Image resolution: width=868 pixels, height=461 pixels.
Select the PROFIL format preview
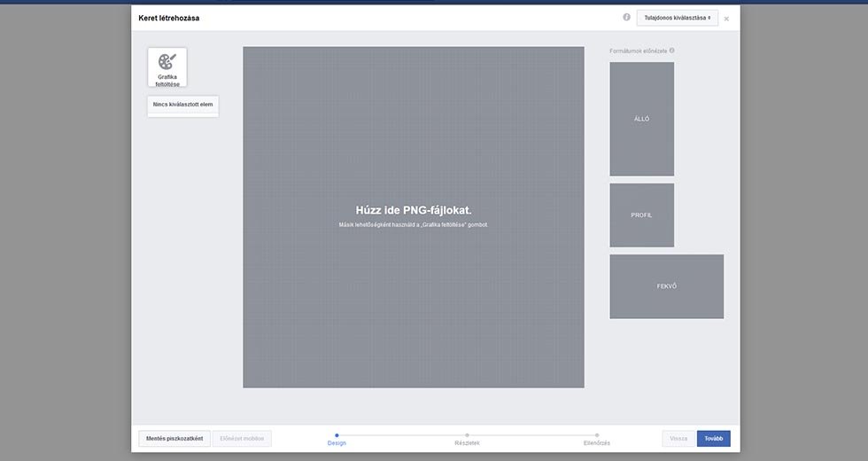(x=641, y=215)
